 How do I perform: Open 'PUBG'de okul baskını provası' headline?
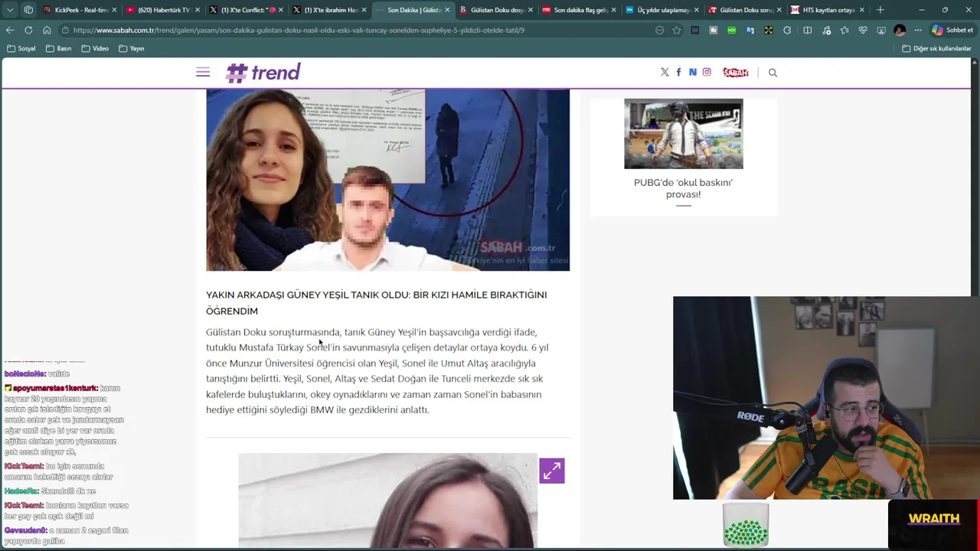point(683,188)
